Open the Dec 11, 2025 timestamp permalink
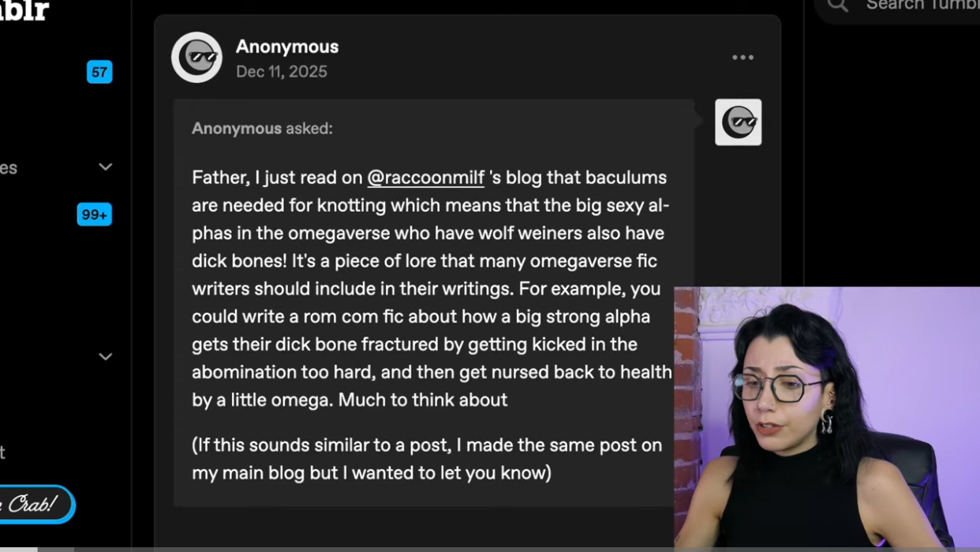This screenshot has width=980, height=552. [282, 72]
